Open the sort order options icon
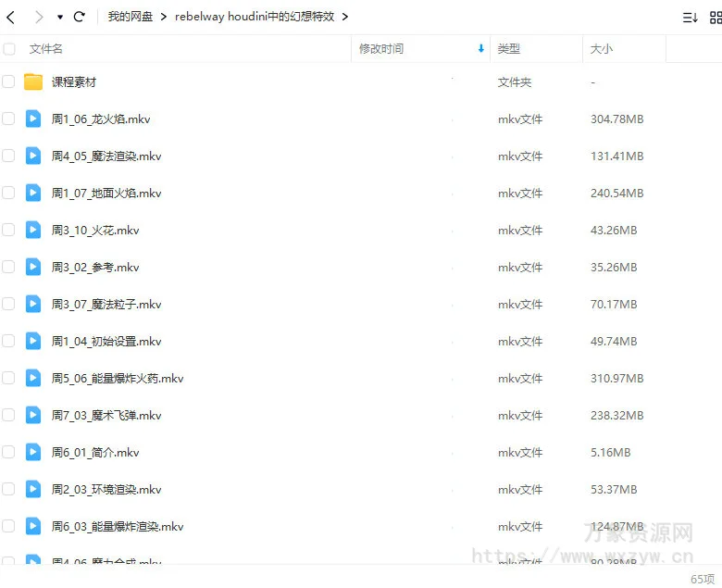The image size is (722, 588). (690, 17)
